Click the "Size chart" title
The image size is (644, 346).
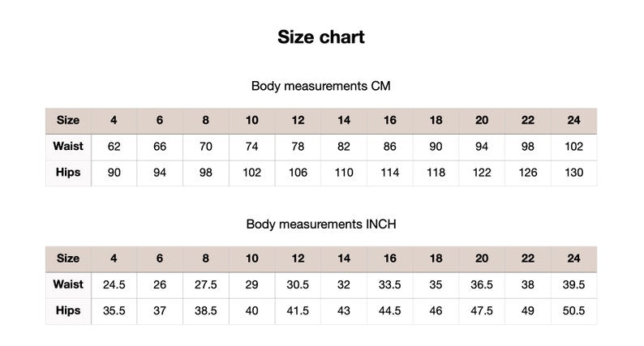click(x=321, y=36)
